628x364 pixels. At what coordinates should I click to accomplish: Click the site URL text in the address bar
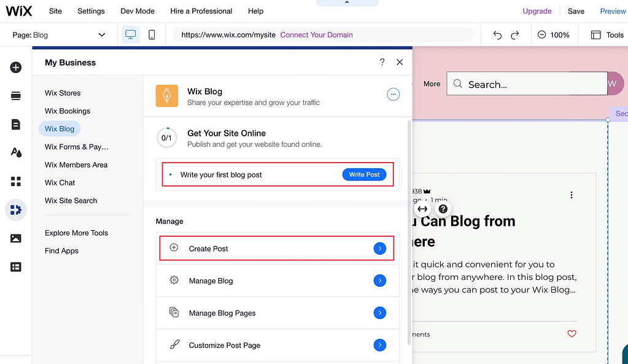228,35
